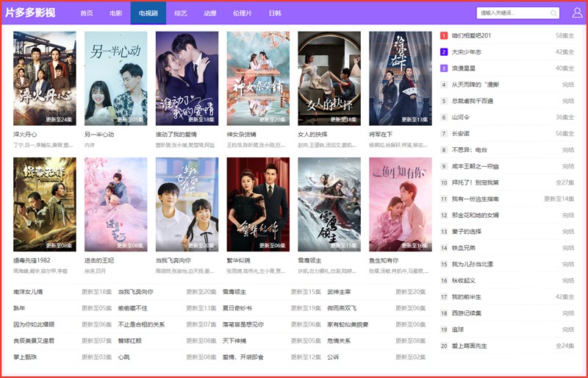588x378 pixels.
Task: Click the search magnifier icon
Action: click(553, 13)
